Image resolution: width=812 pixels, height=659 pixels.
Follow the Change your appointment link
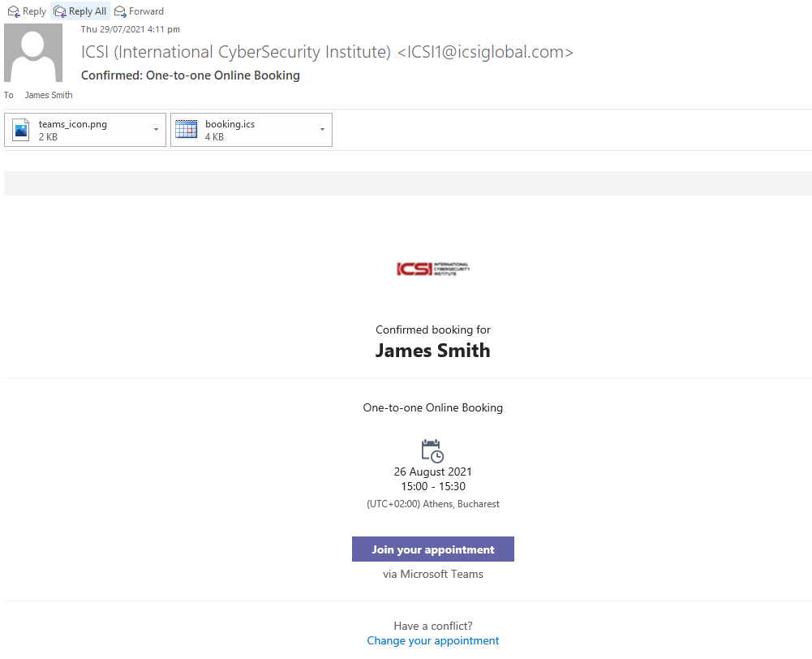[x=433, y=641]
